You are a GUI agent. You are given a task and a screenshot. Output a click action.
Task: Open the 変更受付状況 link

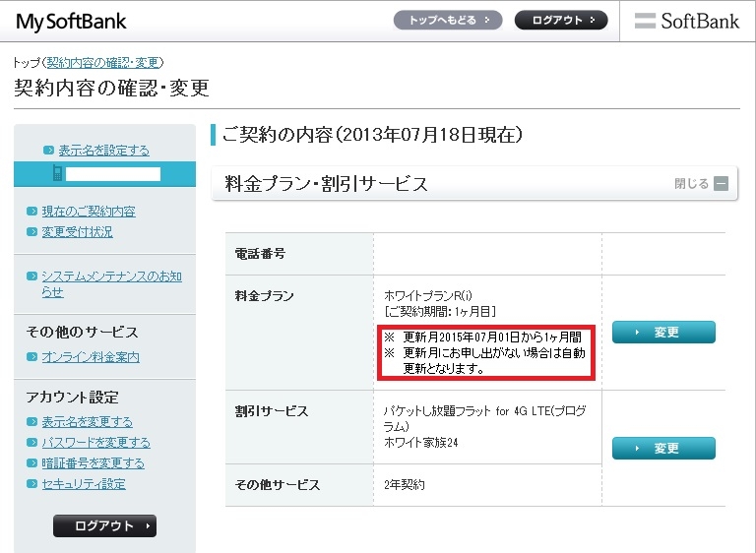(x=77, y=232)
